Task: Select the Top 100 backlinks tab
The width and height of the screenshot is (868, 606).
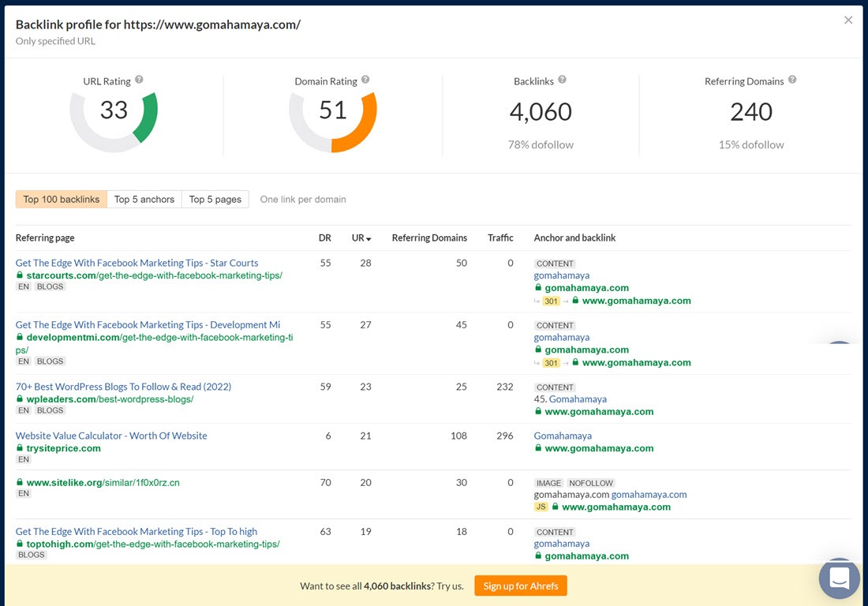Action: pos(61,199)
